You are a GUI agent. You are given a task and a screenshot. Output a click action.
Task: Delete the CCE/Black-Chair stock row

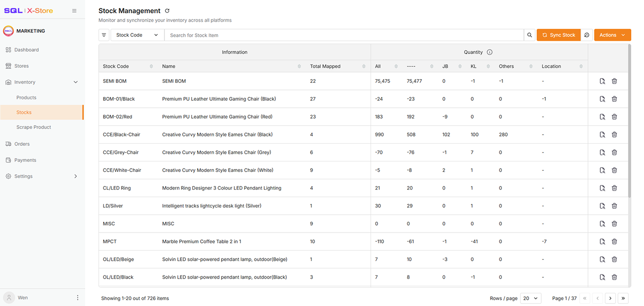pos(614,135)
